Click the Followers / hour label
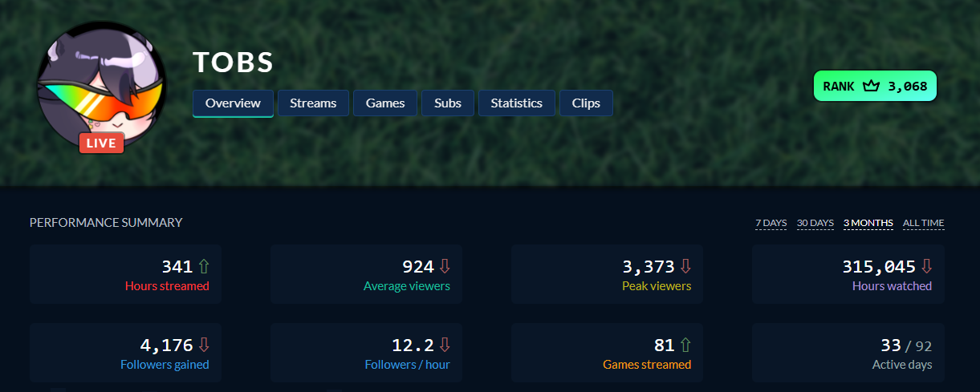 (408, 365)
